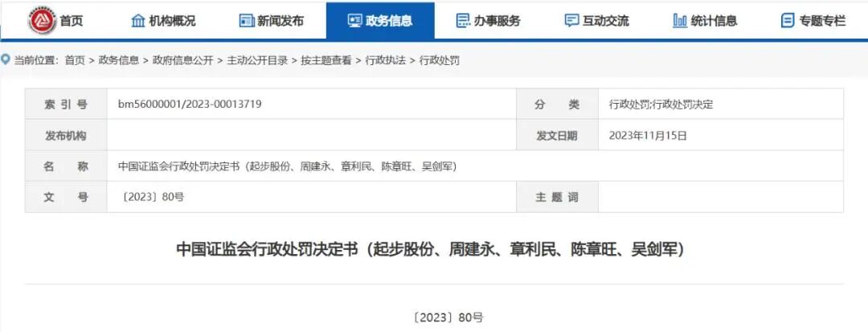
Task: Follow the 首页 breadcrumb link
Action: 75,61
